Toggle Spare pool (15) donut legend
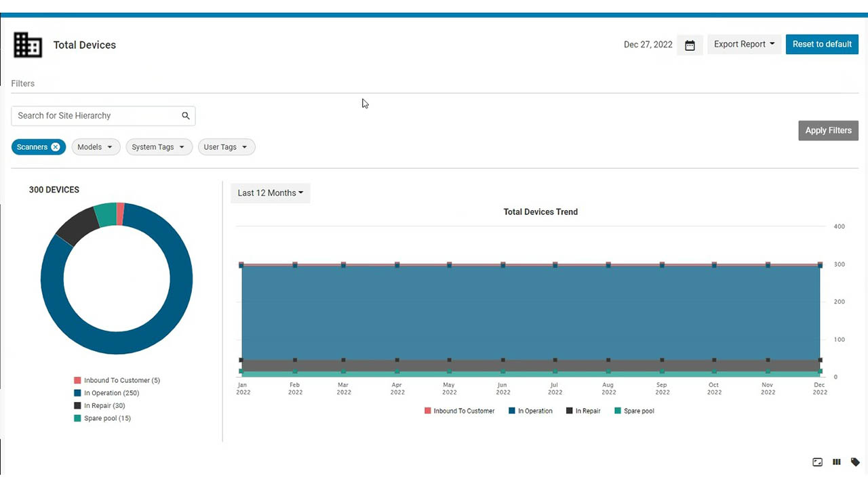 102,418
